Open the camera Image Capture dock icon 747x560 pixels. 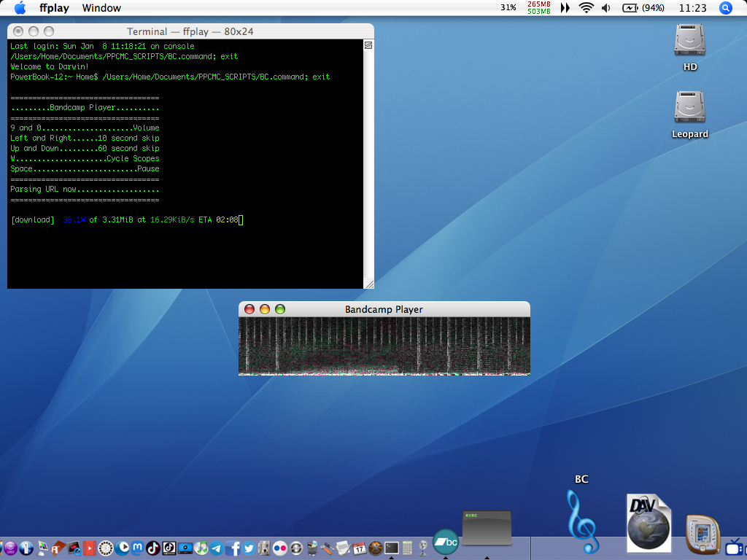pos(264,548)
